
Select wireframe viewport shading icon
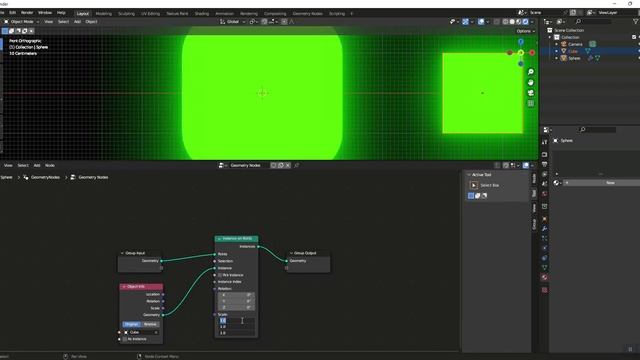pos(506,22)
